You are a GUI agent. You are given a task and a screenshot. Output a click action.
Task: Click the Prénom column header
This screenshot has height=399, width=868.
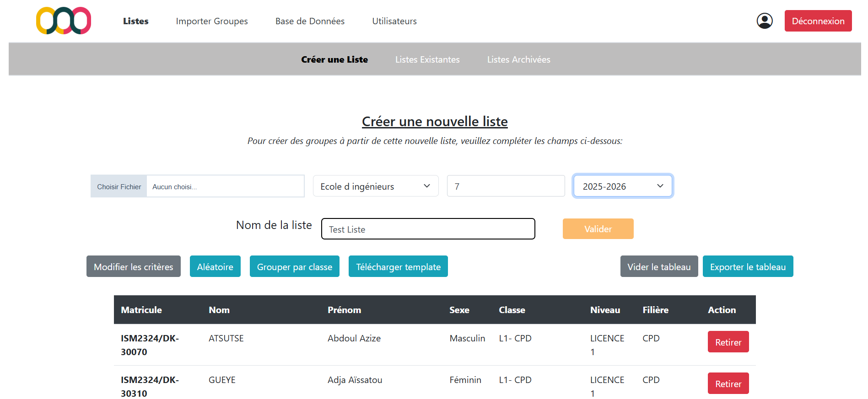tap(344, 310)
